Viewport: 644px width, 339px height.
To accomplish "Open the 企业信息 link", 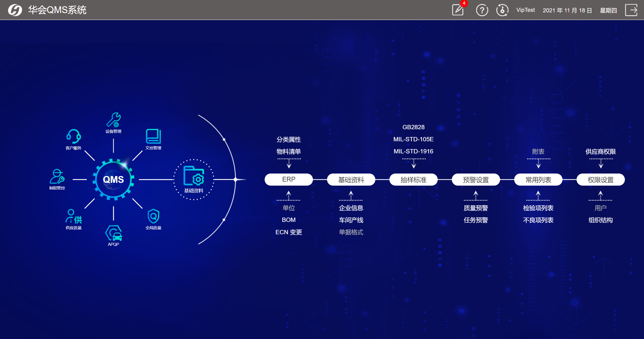I will tap(351, 208).
